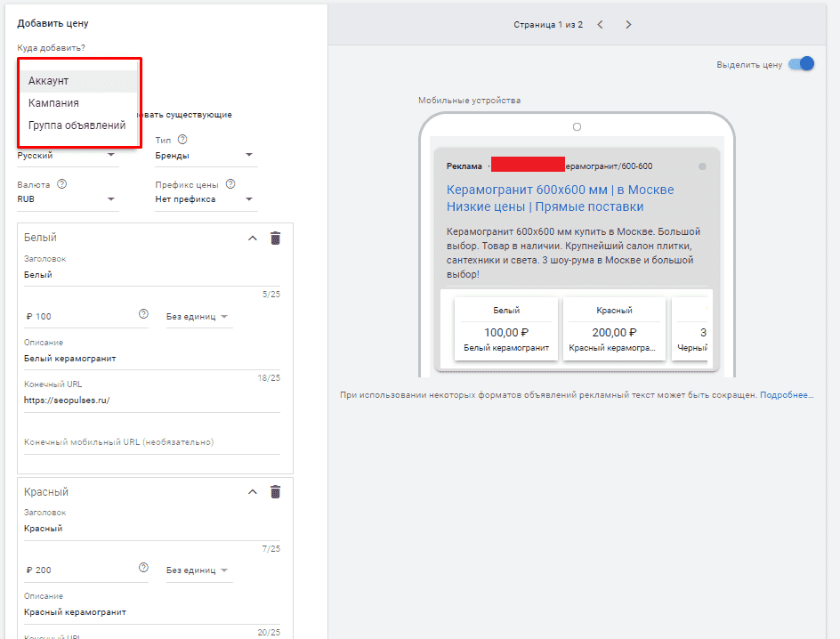Image resolution: width=840 pixels, height=639 pixels.
Task: Click the Куда добавить? label
Action: tap(51, 48)
